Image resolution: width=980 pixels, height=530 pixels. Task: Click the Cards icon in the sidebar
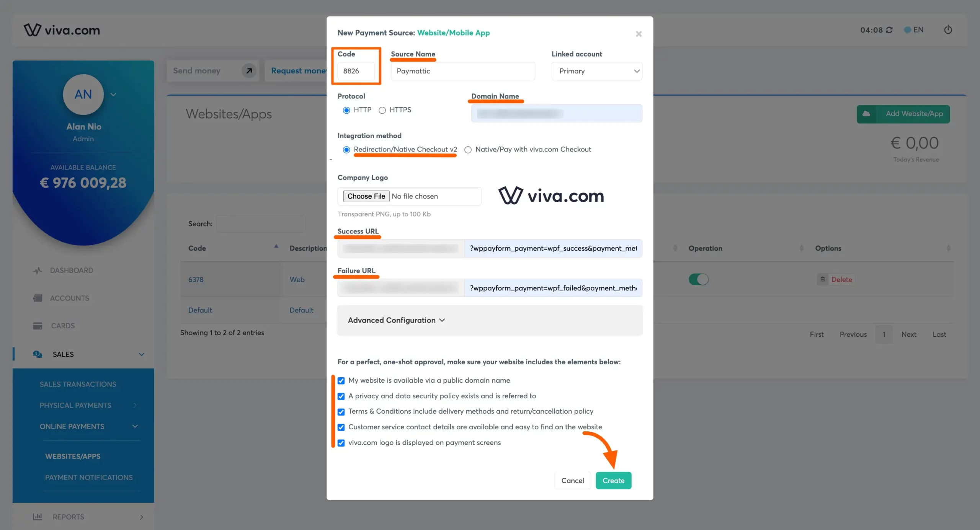point(37,326)
